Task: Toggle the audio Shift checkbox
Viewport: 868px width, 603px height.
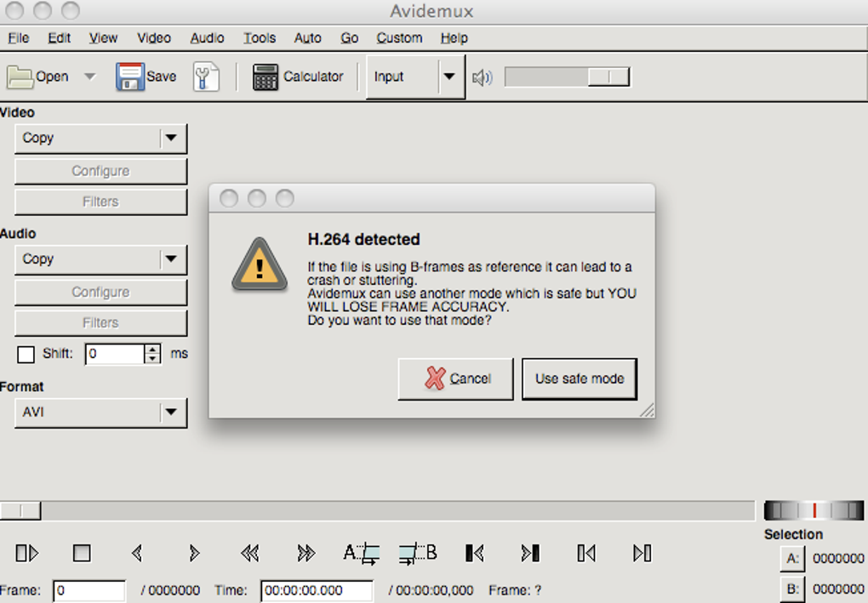Action: tap(26, 354)
